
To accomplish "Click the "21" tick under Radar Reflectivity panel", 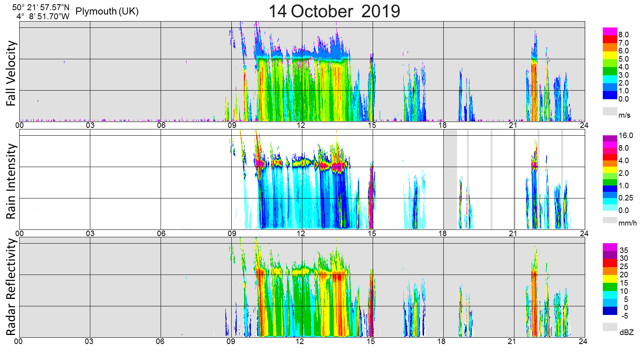I will [x=511, y=341].
